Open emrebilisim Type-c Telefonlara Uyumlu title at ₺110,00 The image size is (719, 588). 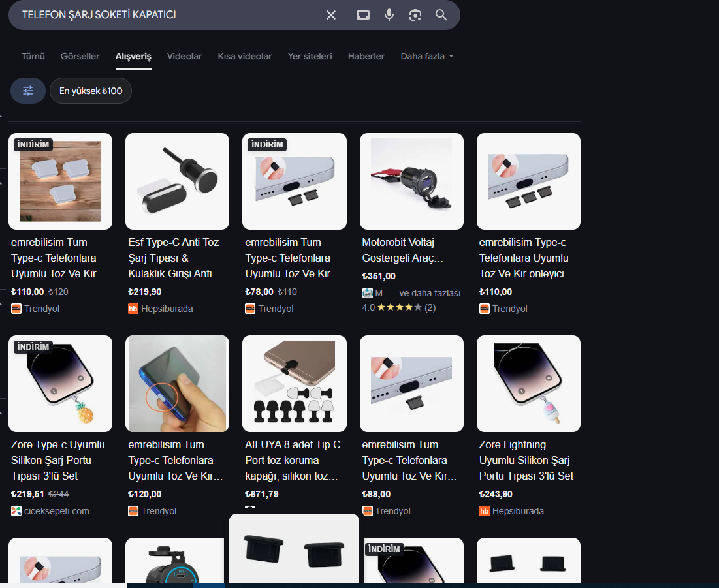(526, 258)
